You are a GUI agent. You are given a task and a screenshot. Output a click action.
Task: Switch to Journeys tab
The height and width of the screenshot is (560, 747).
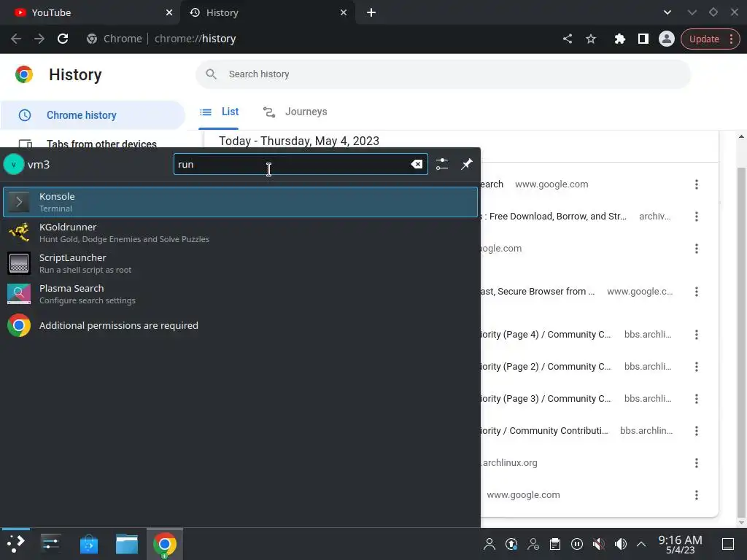pyautogui.click(x=295, y=112)
